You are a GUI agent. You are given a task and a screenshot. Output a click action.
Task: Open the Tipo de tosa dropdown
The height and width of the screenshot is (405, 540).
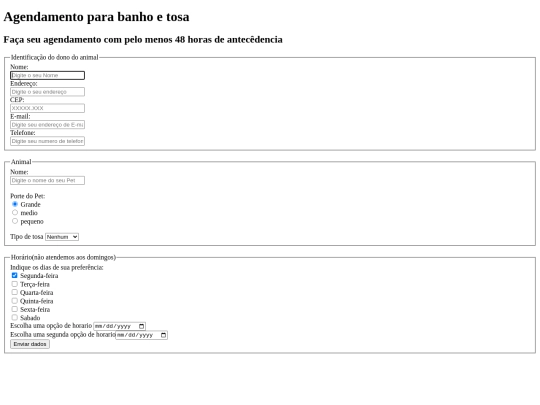pos(62,237)
